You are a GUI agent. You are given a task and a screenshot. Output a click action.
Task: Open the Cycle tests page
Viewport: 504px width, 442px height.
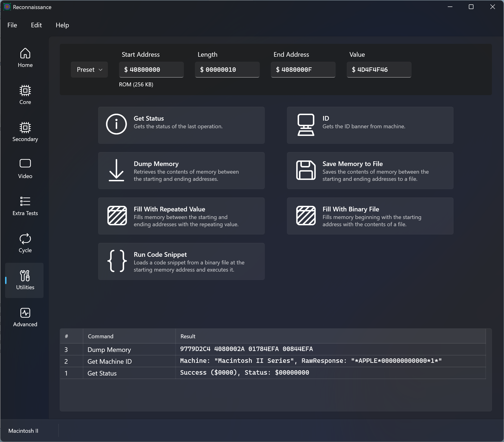[25, 243]
